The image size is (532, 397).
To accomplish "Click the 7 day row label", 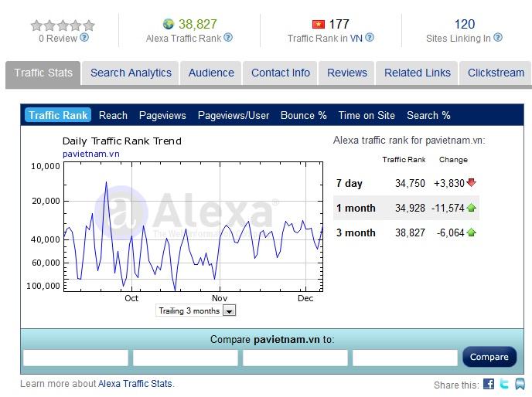I will tap(350, 183).
